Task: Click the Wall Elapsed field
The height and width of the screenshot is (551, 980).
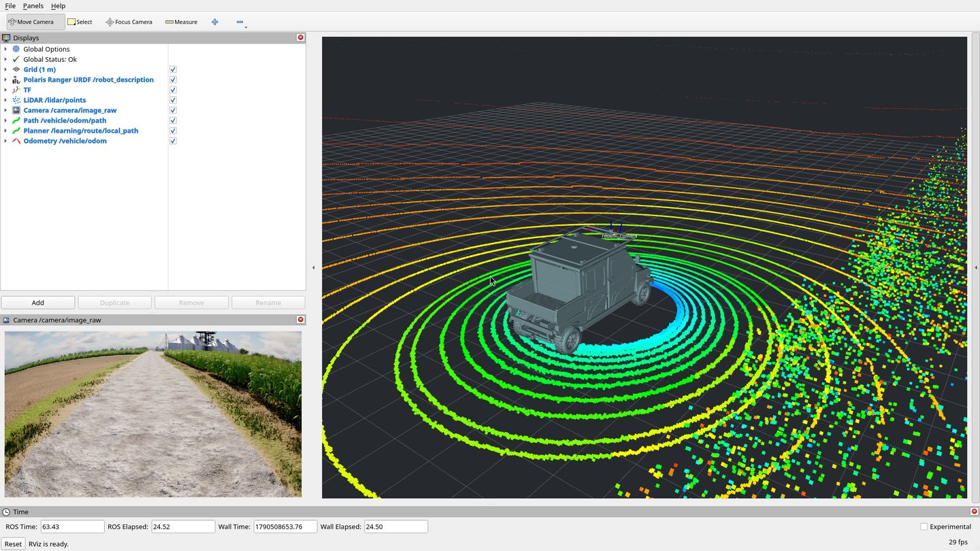Action: (396, 527)
